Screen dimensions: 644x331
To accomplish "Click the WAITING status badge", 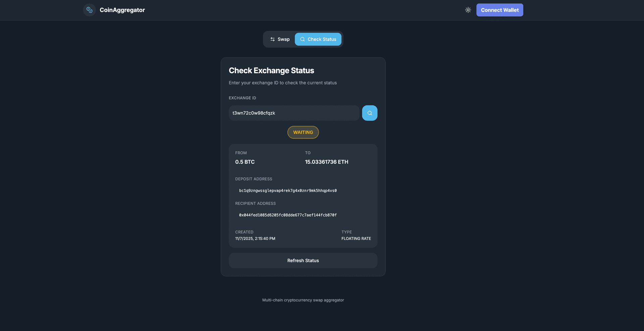I will click(x=303, y=132).
